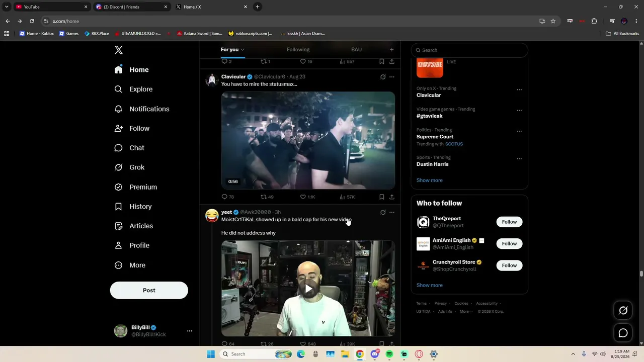The height and width of the screenshot is (362, 644).
Task: Bookmark the post above Clavicular's
Action: [382, 61]
